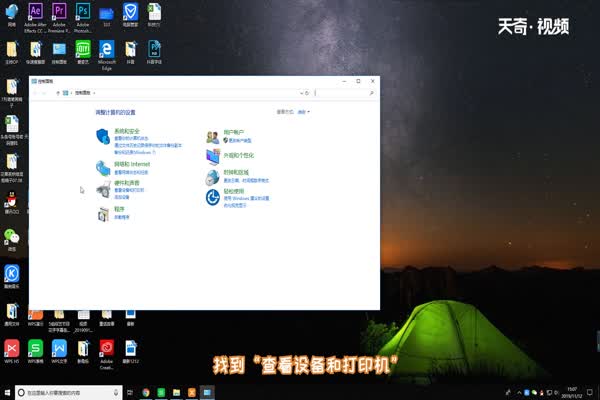The height and width of the screenshot is (400, 600).
Task: Click the microphone icon in taskbar search
Action: pos(116,392)
